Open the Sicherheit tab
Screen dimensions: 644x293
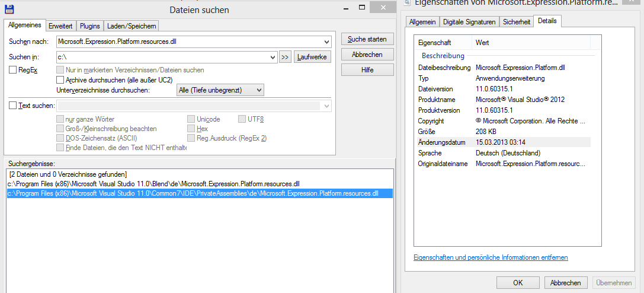coord(517,22)
